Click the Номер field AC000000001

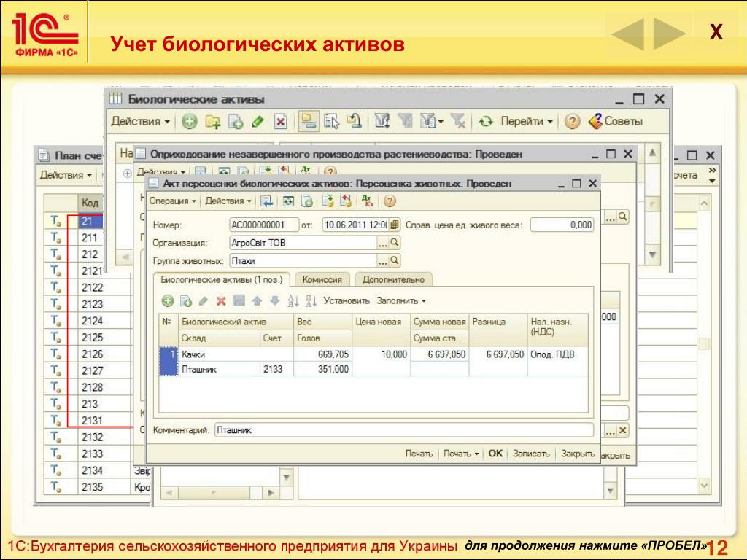(x=264, y=225)
